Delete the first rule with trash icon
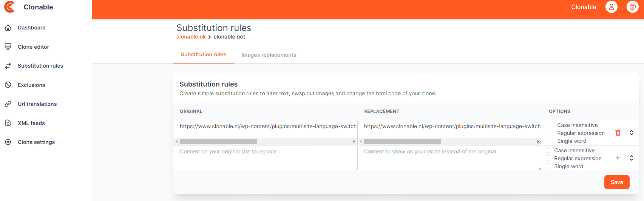This screenshot has width=644, height=201. (618, 133)
